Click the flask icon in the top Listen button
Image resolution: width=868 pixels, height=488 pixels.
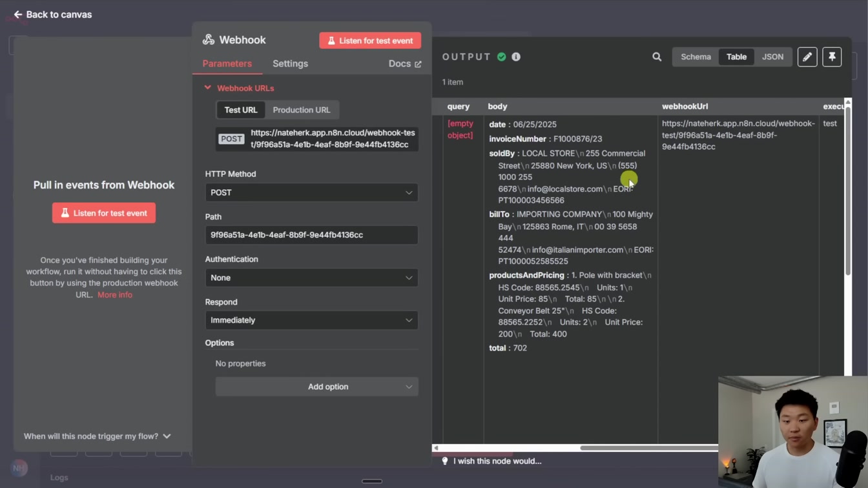pyautogui.click(x=331, y=41)
